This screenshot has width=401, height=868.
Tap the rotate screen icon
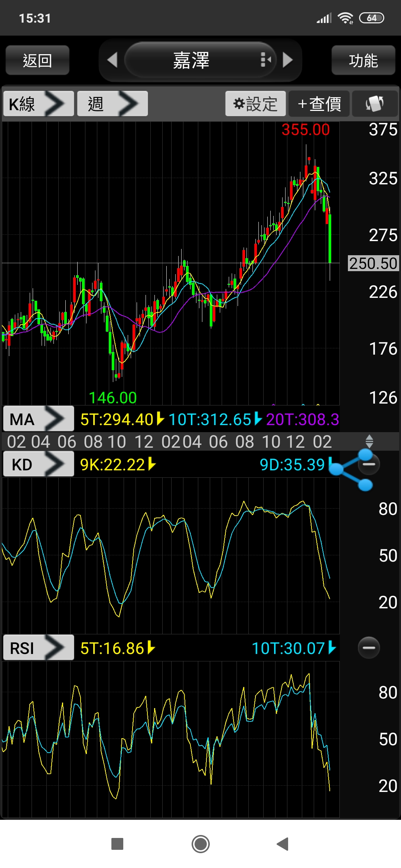coord(375,104)
